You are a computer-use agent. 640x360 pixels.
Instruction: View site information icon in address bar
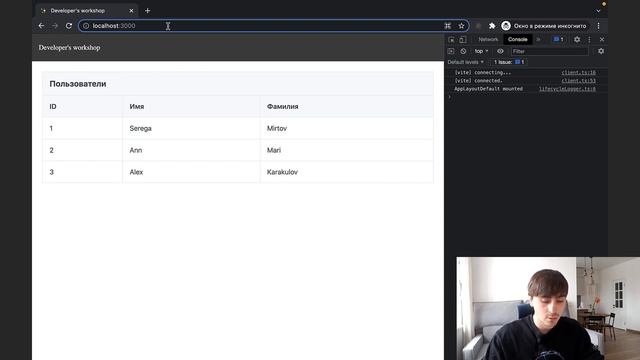click(x=86, y=26)
